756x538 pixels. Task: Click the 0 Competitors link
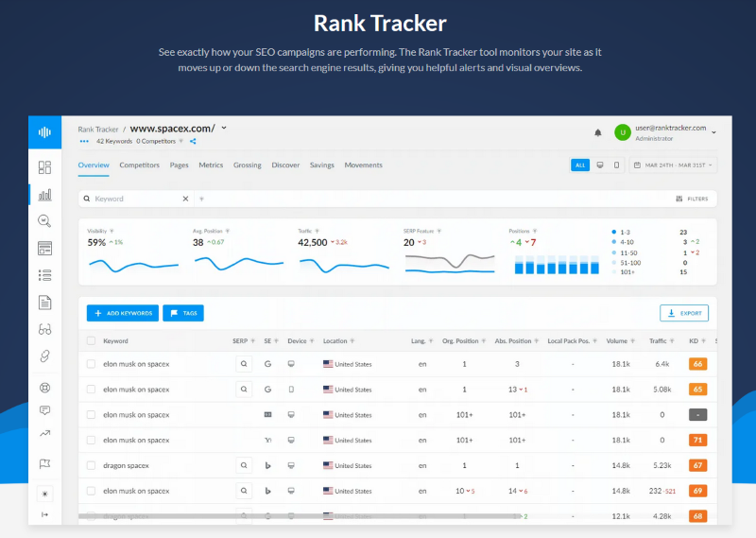(x=156, y=142)
